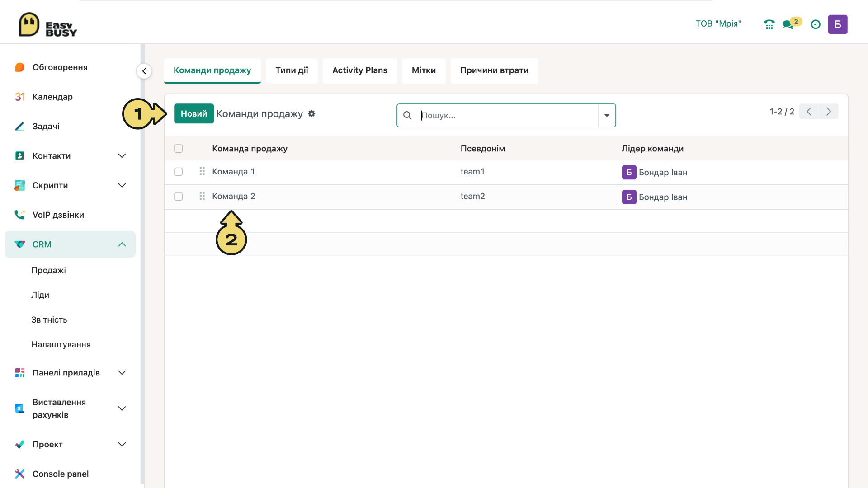Check the Команда 2 row checkbox

[179, 197]
